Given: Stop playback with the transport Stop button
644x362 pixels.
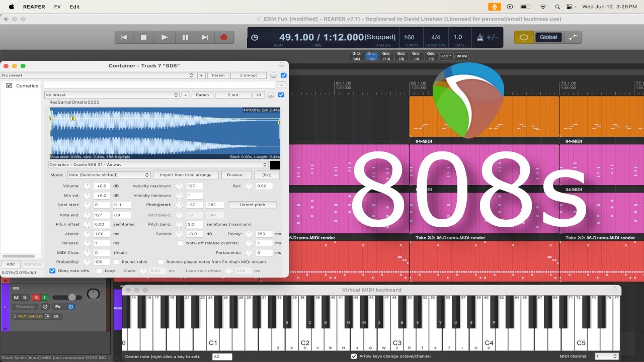Looking at the screenshot, I should (144, 37).
